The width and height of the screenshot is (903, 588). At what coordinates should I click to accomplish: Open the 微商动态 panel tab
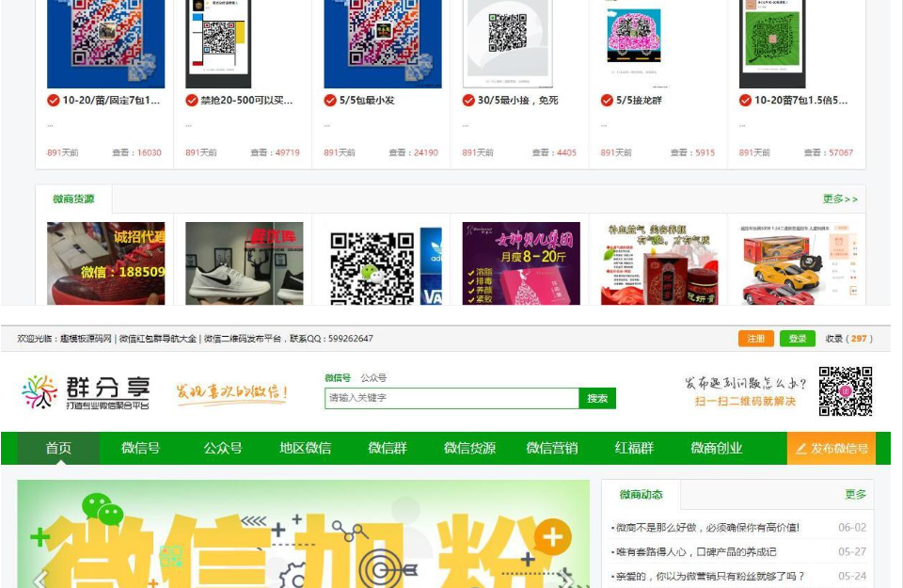641,494
